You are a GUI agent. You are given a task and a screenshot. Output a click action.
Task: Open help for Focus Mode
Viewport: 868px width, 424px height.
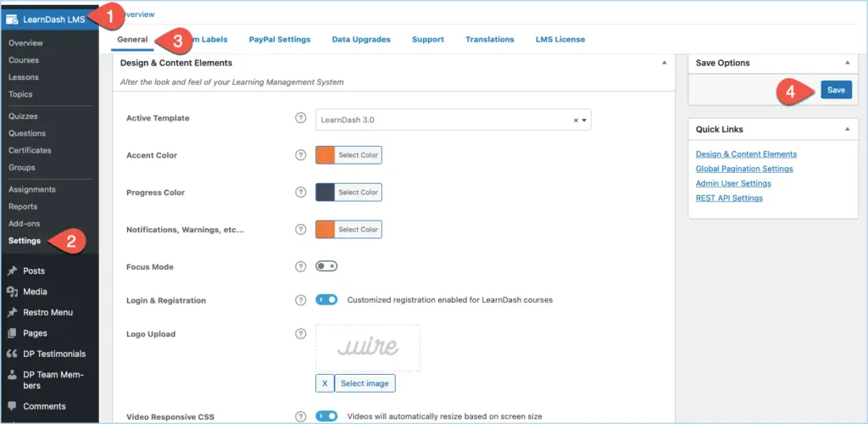(301, 267)
